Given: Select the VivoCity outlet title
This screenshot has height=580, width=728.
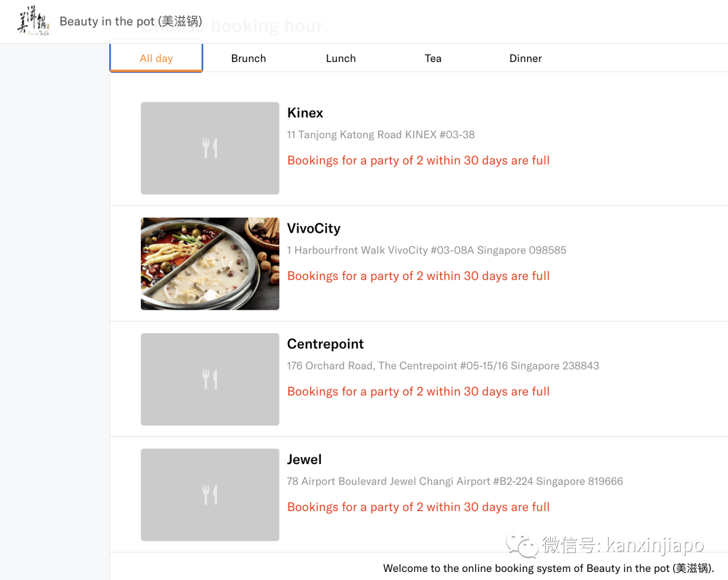Looking at the screenshot, I should click(x=313, y=229).
